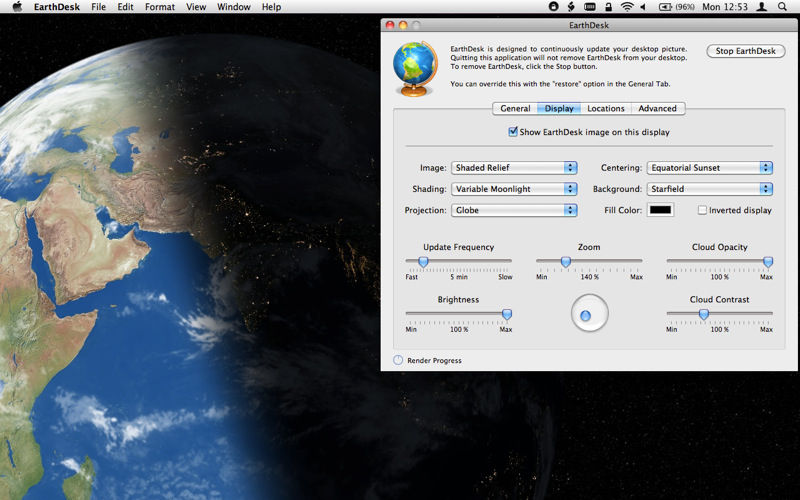Image resolution: width=800 pixels, height=500 pixels.
Task: Open the Apple menu
Action: 16,7
